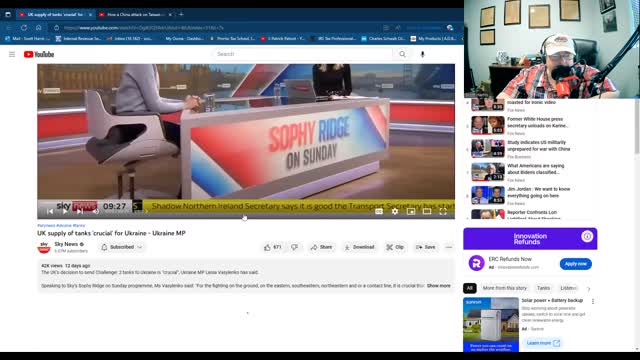
Task: Open video settings gear
Action: pos(395,211)
